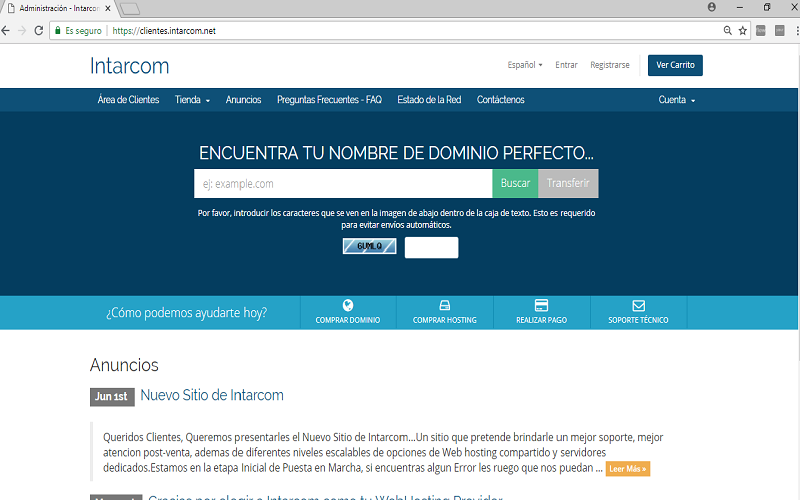Click the Leer Más button

point(628,468)
